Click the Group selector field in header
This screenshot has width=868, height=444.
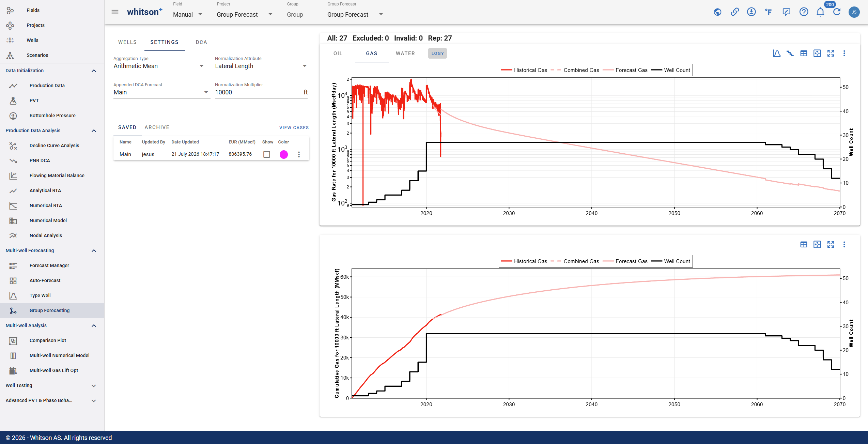[x=295, y=15]
